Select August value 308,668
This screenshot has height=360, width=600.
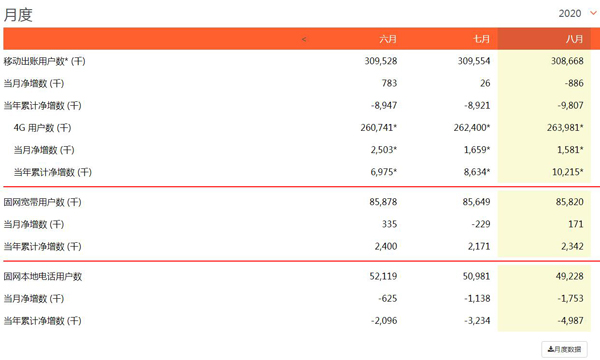[567, 61]
